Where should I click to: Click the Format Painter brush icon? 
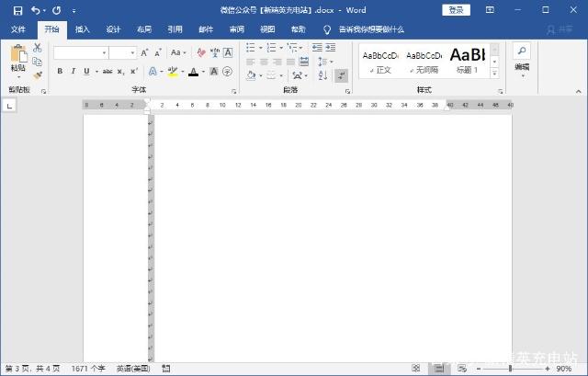point(38,75)
